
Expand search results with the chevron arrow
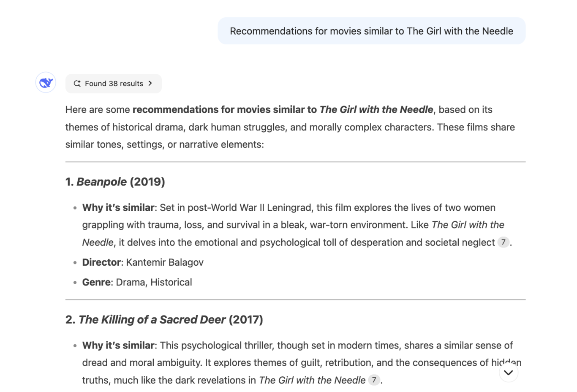point(150,84)
